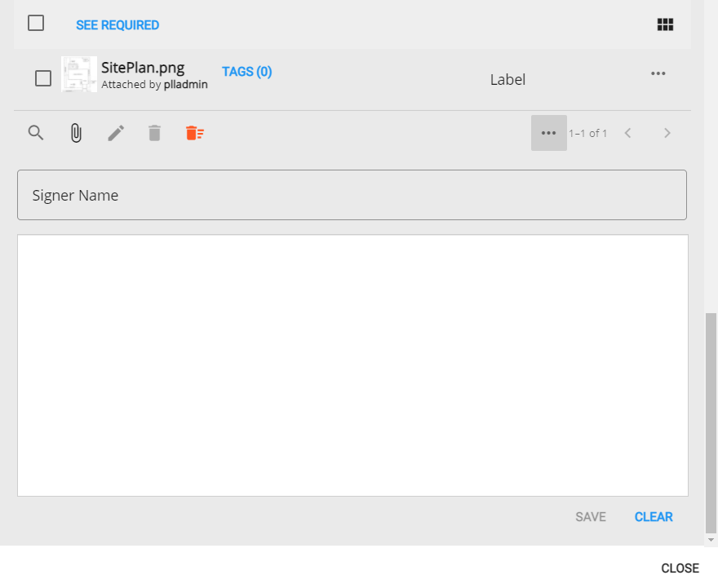Tick the select-all checkbox beside SEE REQUIRED
The width and height of the screenshot is (718, 588).
[x=36, y=23]
